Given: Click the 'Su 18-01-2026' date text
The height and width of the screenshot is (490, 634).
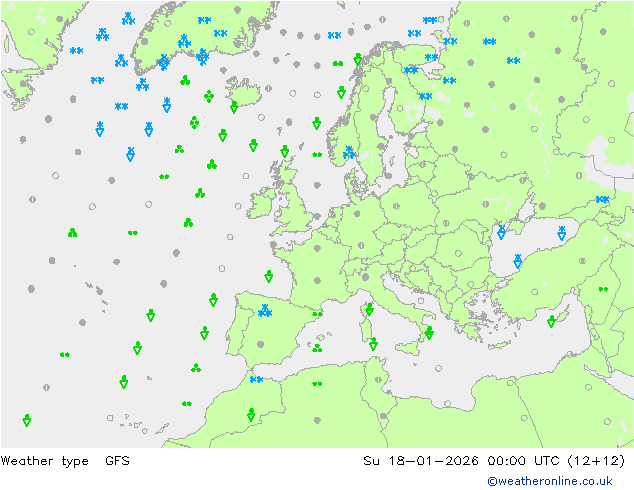Looking at the screenshot, I should pos(421,461).
